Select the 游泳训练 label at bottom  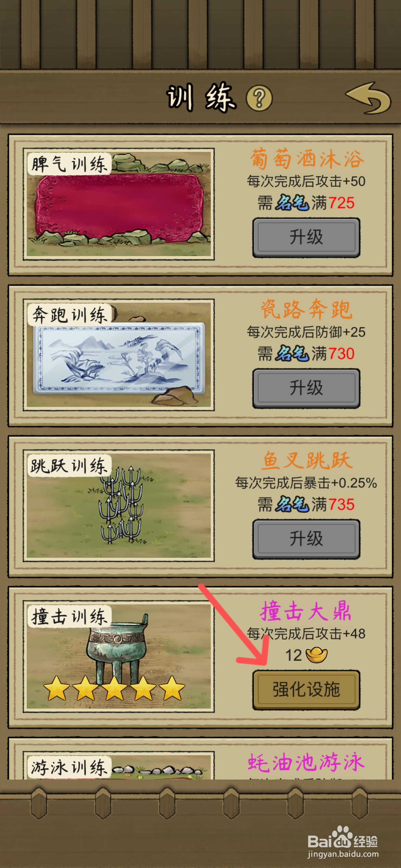70,767
